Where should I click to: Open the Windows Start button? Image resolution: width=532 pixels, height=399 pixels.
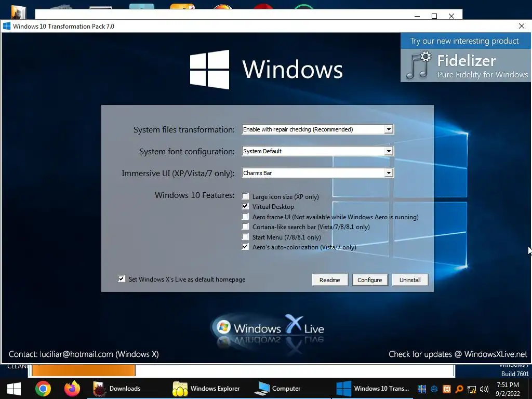[x=14, y=389]
